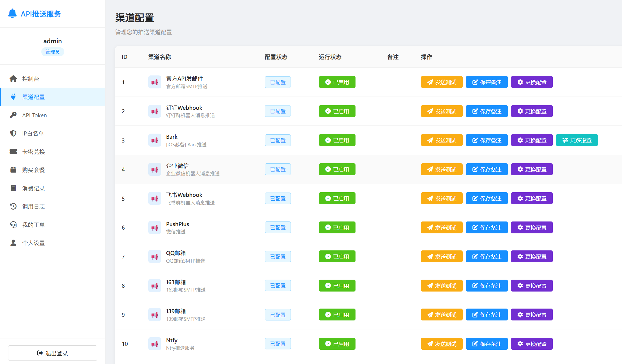
Task: Click the key icon for API Token
Action: (x=13, y=115)
